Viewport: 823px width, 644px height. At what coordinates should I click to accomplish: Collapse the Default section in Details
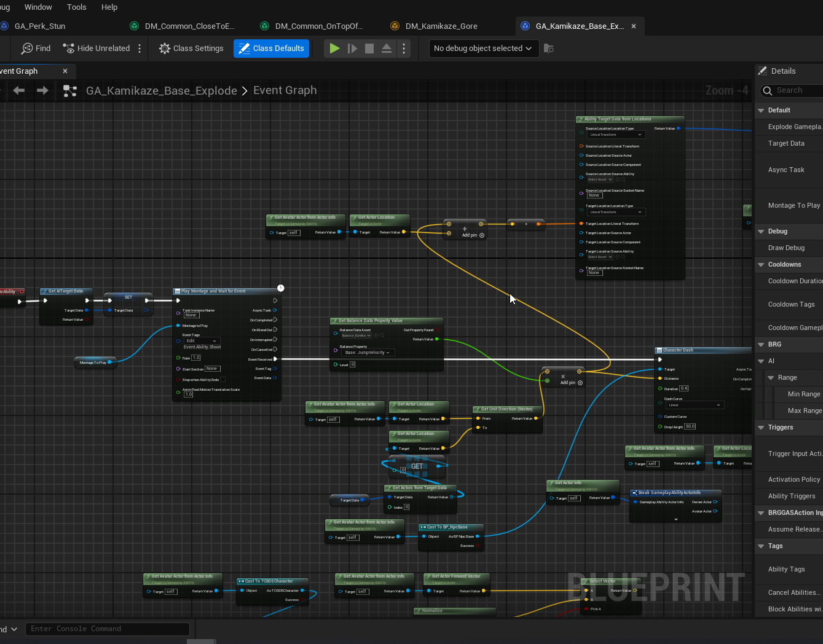pos(762,111)
